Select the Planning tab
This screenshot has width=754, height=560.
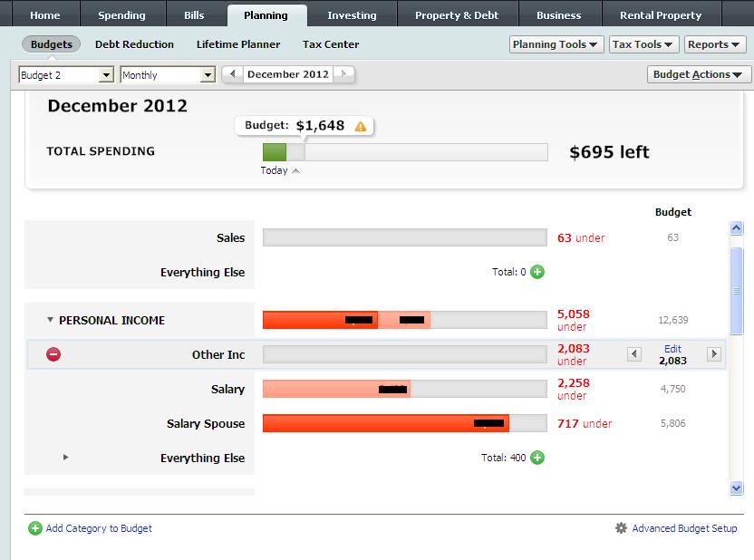pyautogui.click(x=266, y=15)
